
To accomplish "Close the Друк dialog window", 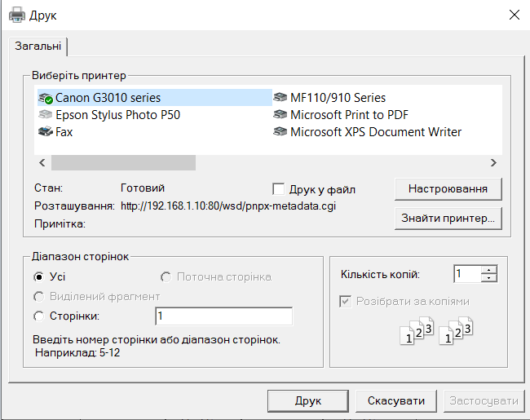I will point(515,15).
